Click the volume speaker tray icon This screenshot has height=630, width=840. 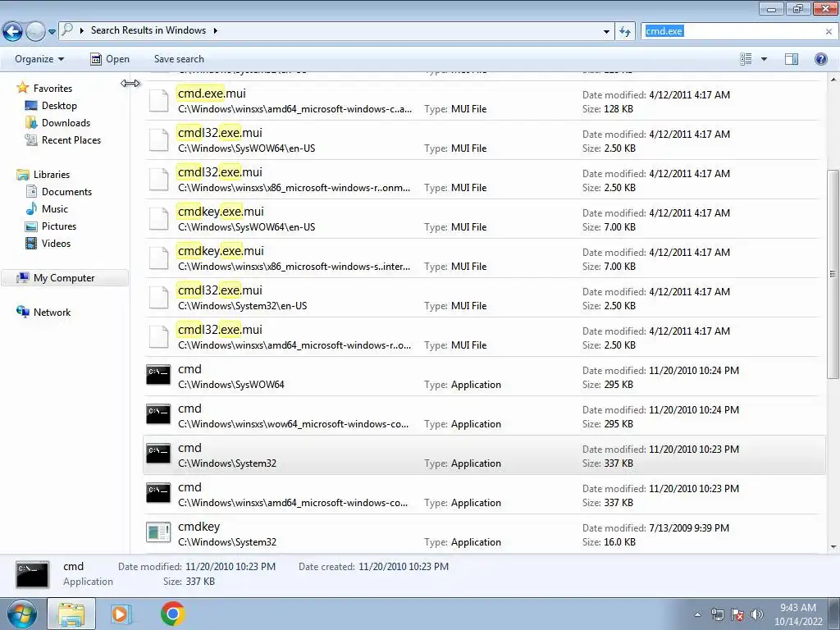point(756,614)
